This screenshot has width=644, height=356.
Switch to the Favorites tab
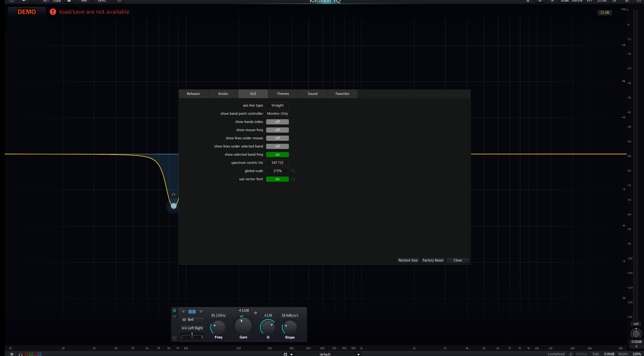342,94
